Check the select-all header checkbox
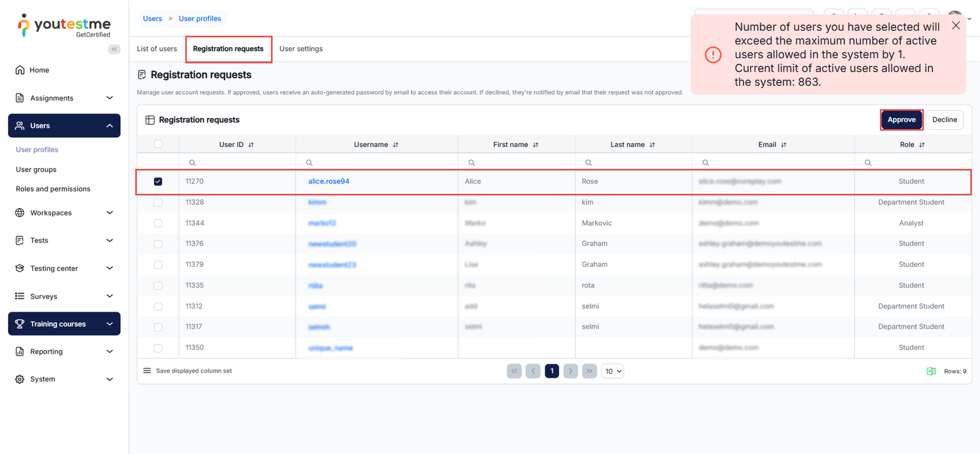The width and height of the screenshot is (980, 454). (x=158, y=144)
